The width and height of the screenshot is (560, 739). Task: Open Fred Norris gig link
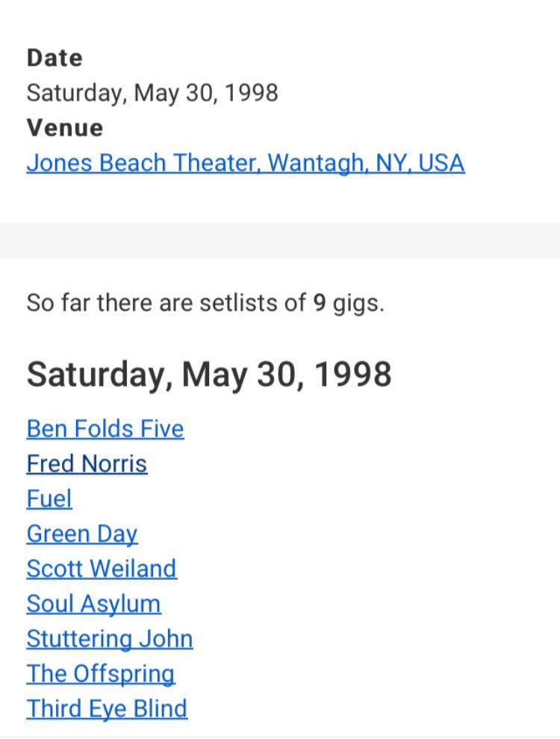pyautogui.click(x=87, y=464)
